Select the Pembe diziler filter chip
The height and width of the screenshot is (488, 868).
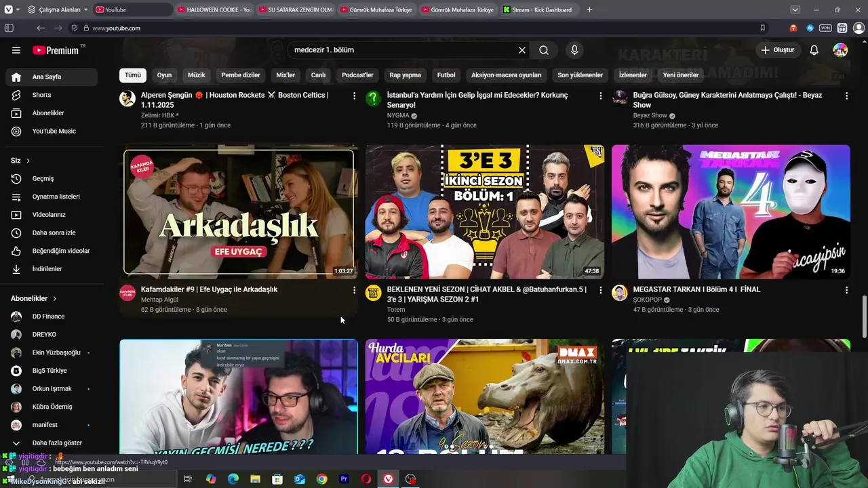pyautogui.click(x=241, y=75)
